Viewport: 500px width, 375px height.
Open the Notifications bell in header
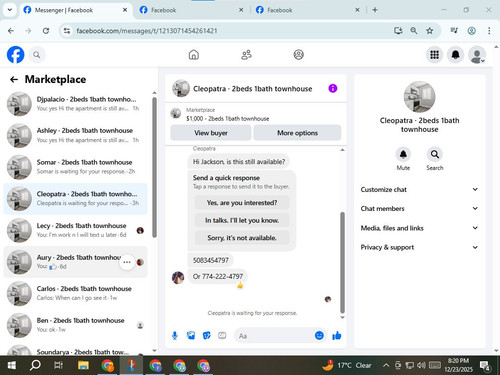click(x=455, y=55)
